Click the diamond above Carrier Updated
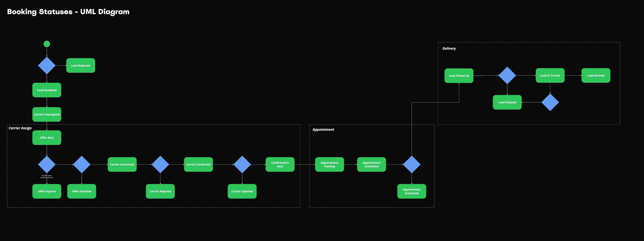Viewport: 644px width, 241px height. tap(242, 164)
